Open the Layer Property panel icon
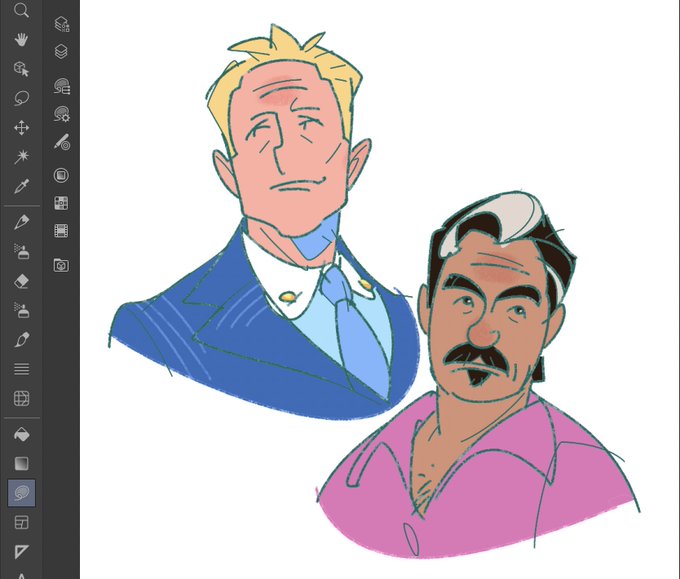 tap(62, 24)
